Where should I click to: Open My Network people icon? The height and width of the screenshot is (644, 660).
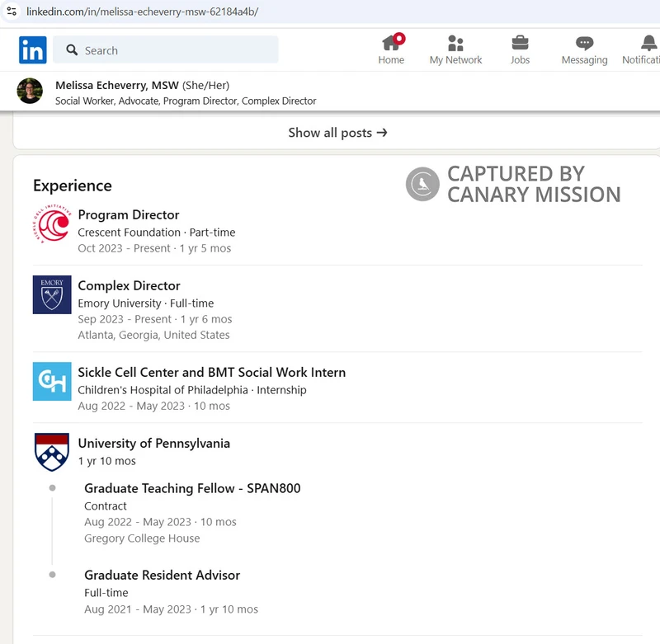[x=455, y=43]
